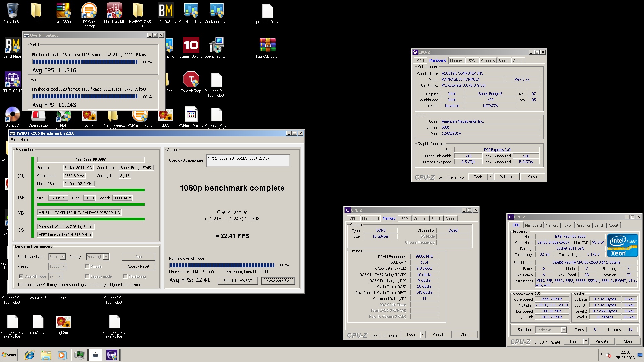Open Windows Explorer from the taskbar
This screenshot has width=644, height=362.
(46, 355)
